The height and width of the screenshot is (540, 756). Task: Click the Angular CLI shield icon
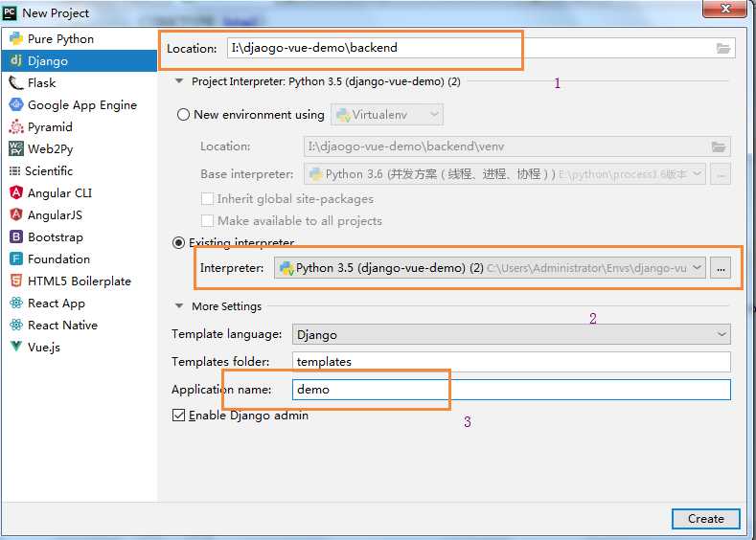click(x=16, y=192)
